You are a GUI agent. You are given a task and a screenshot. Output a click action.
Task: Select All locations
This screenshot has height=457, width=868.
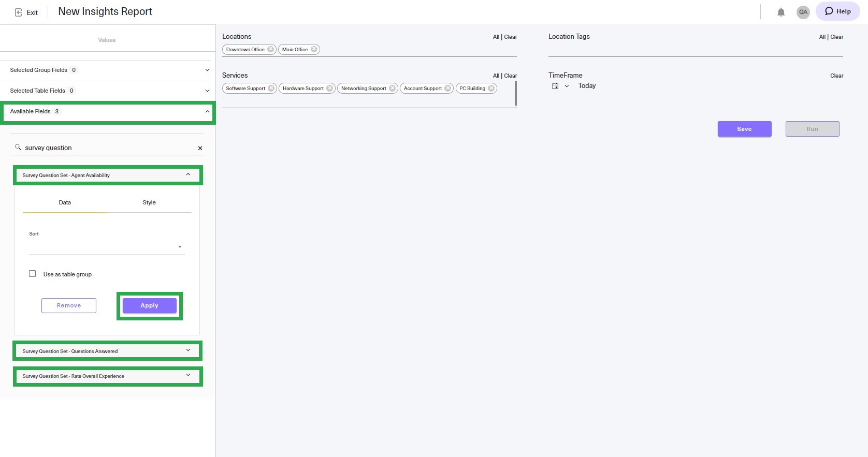pos(496,37)
